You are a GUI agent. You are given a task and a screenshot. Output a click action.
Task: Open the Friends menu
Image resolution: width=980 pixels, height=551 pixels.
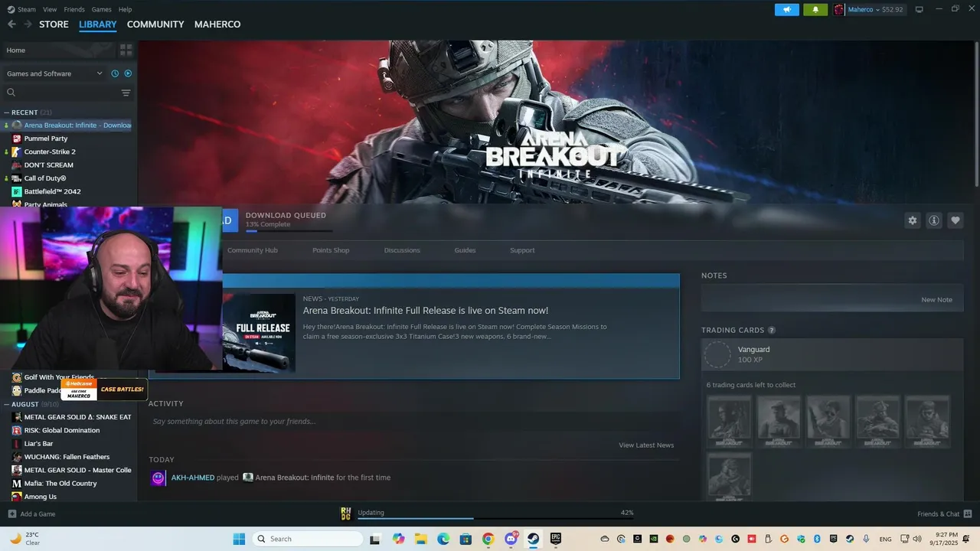(x=74, y=9)
